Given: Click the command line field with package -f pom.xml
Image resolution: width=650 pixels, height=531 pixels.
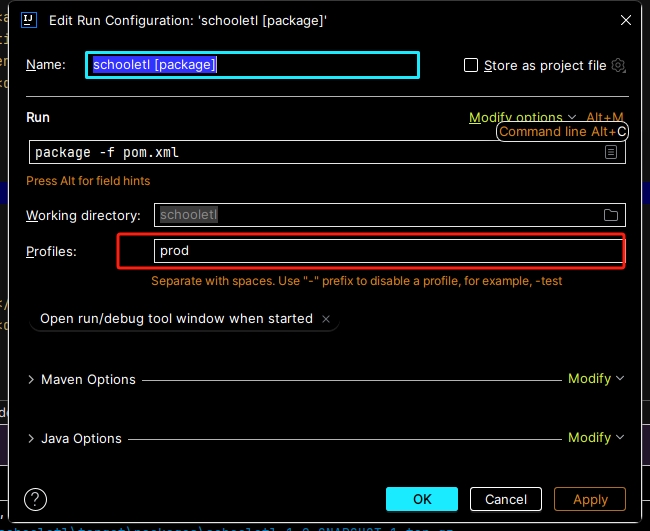Looking at the screenshot, I should pyautogui.click(x=315, y=152).
